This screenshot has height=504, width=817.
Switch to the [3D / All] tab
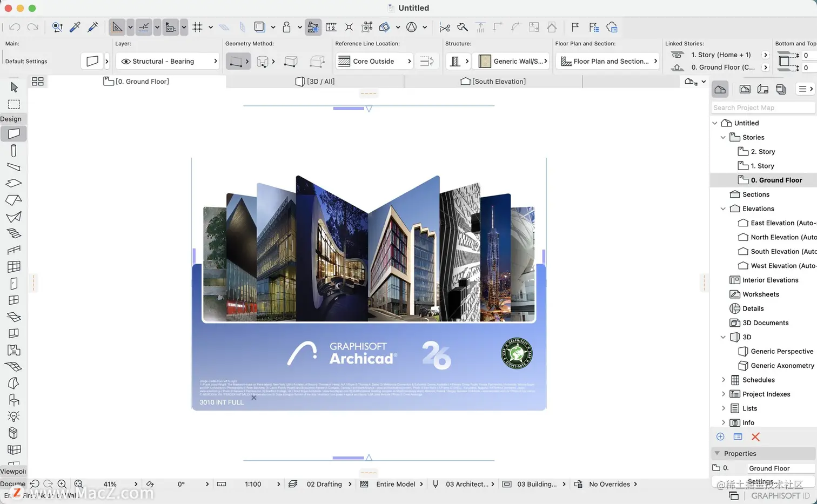(315, 81)
